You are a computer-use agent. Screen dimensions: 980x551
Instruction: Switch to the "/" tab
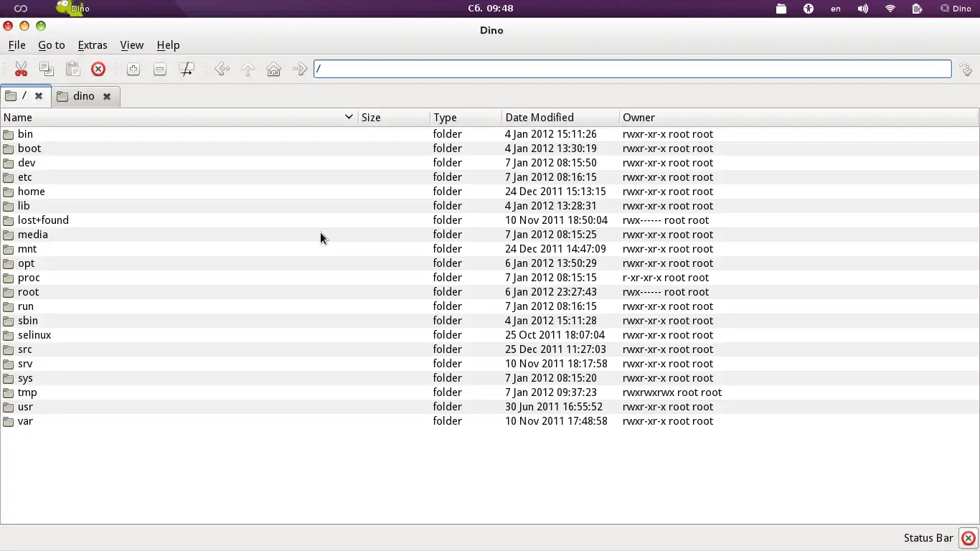tap(25, 95)
